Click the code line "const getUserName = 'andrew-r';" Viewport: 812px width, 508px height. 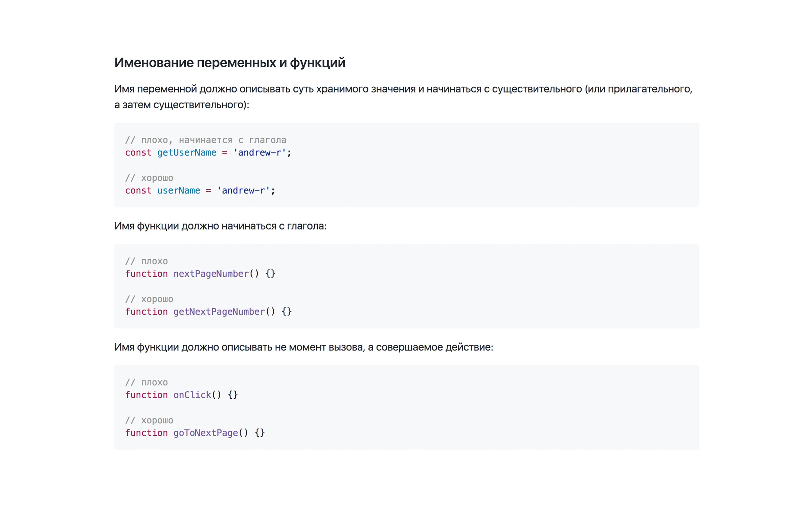click(x=208, y=153)
